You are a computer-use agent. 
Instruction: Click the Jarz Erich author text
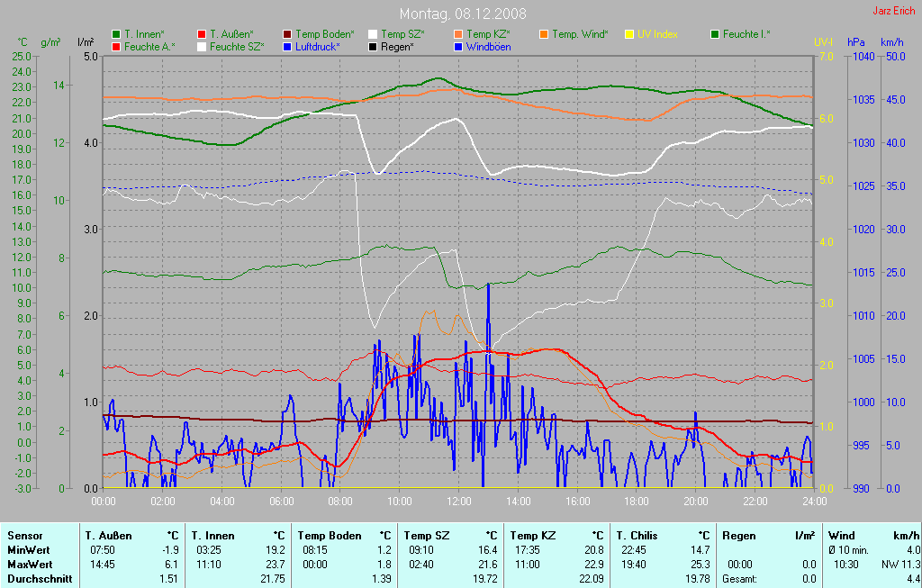point(894,11)
